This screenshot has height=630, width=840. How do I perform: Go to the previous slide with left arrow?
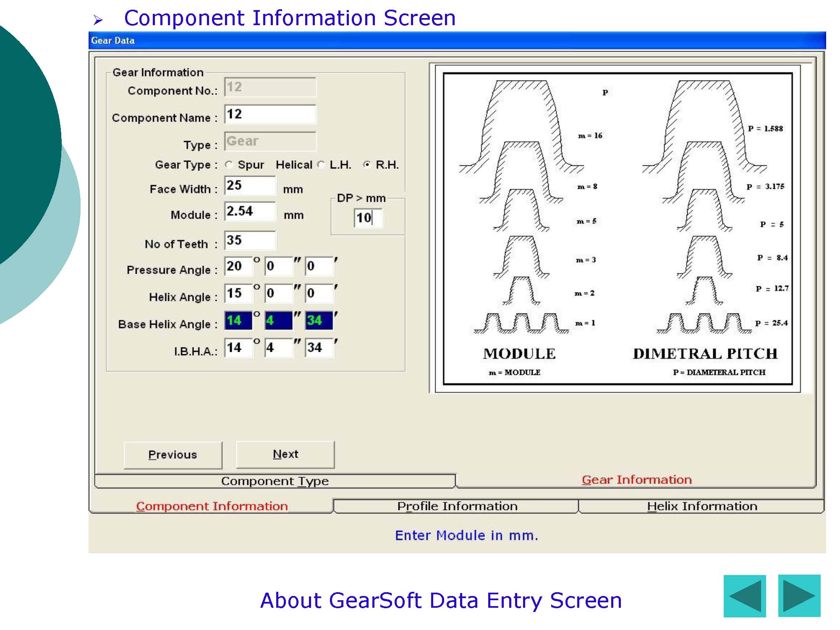click(x=745, y=596)
